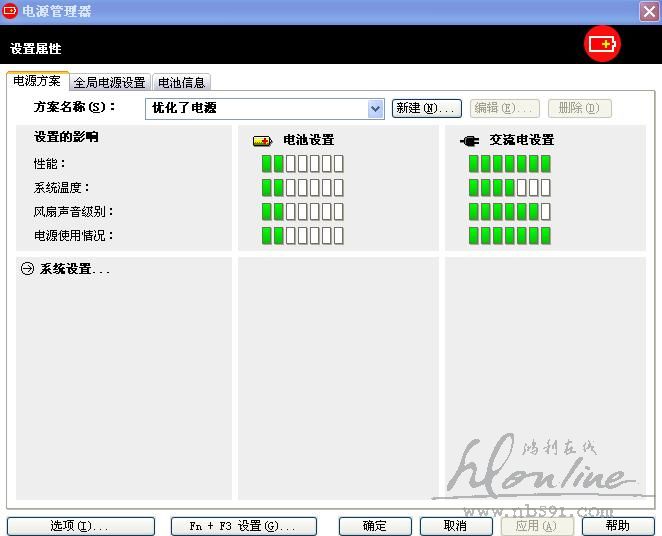Click the arrow icon next to 系统设置
Image resolution: width=662 pixels, height=536 pixels.
(x=27, y=268)
